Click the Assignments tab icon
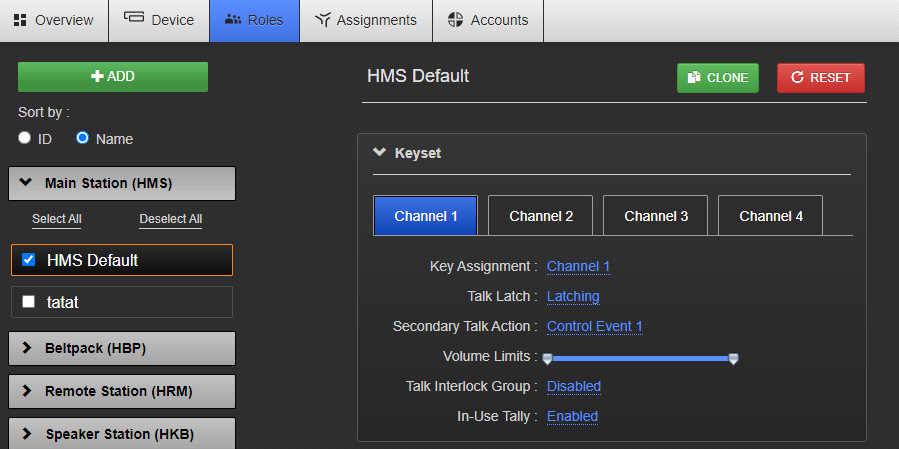Image resolution: width=899 pixels, height=449 pixels. pos(322,20)
